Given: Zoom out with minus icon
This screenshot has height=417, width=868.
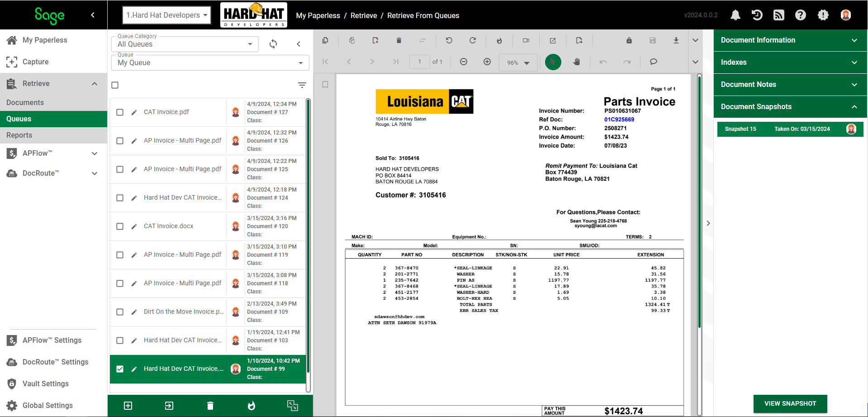Looking at the screenshot, I should point(464,62).
